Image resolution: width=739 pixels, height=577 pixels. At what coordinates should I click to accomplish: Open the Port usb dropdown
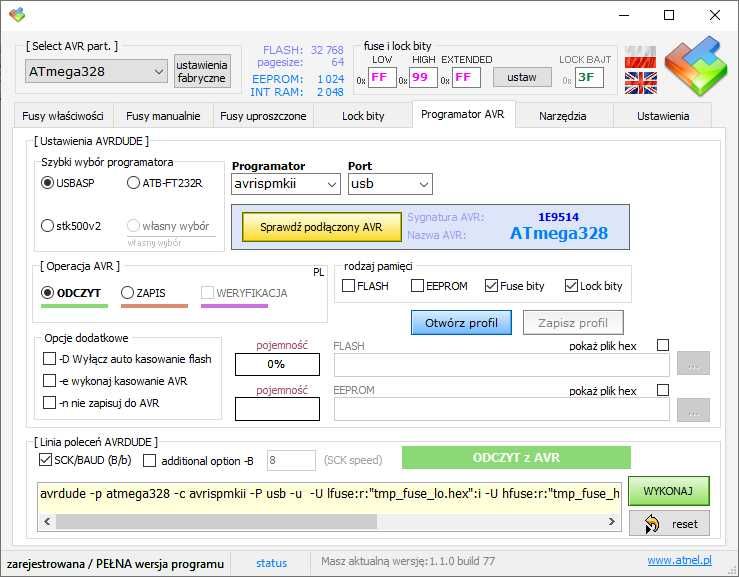[x=390, y=184]
